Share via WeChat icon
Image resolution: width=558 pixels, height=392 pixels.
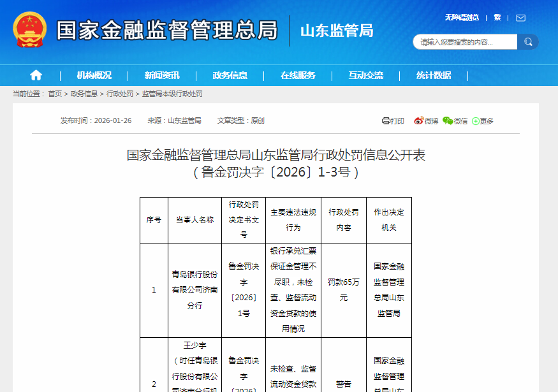pyautogui.click(x=448, y=121)
